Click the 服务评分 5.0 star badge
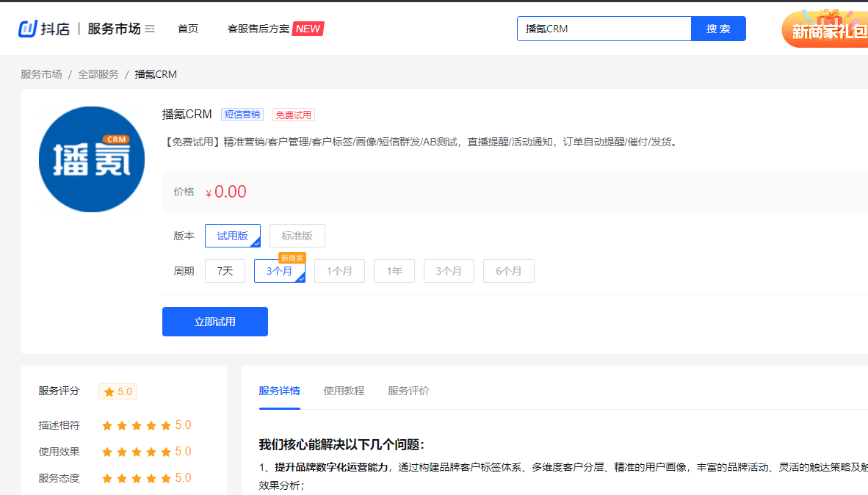The height and width of the screenshot is (495, 868). (x=118, y=391)
